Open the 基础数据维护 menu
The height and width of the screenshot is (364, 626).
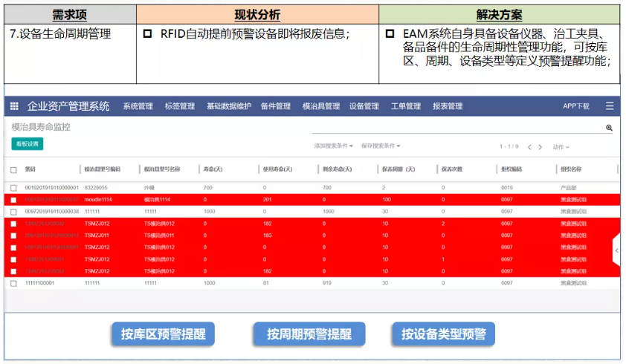[229, 106]
